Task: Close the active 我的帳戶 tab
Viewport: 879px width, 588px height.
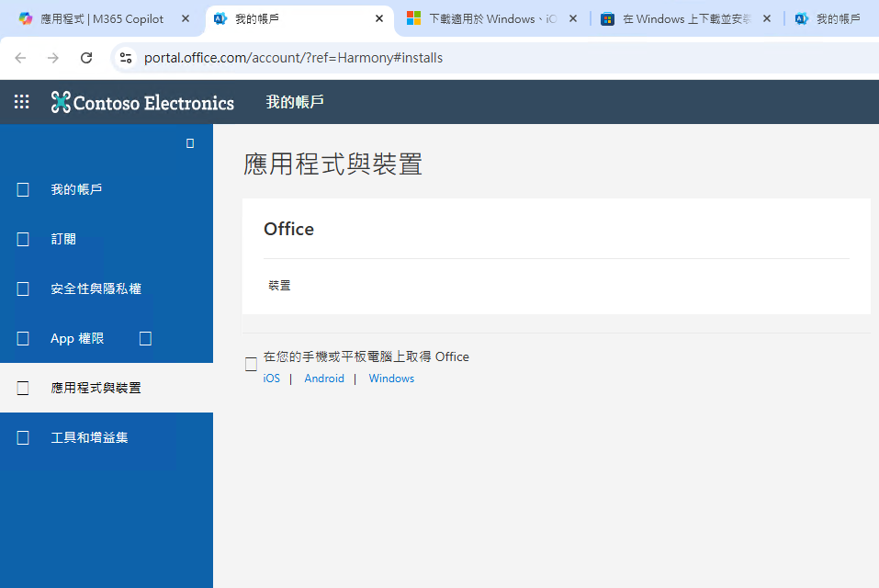Action: point(379,18)
